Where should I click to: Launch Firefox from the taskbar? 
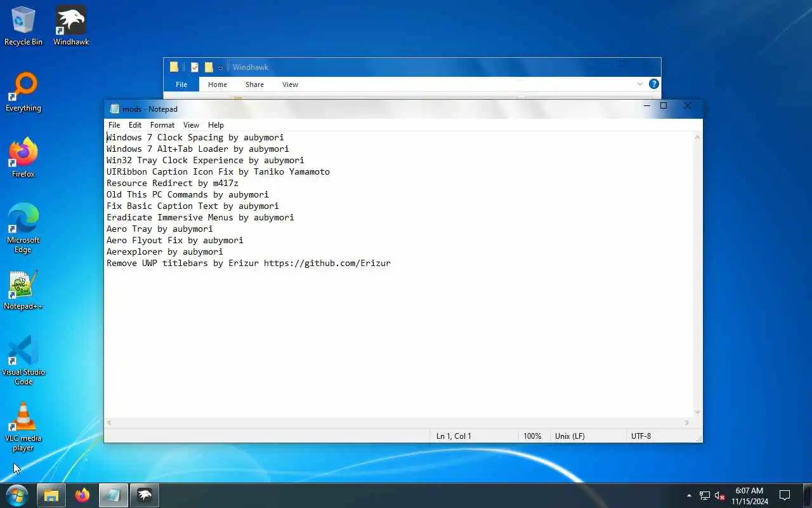(82, 495)
